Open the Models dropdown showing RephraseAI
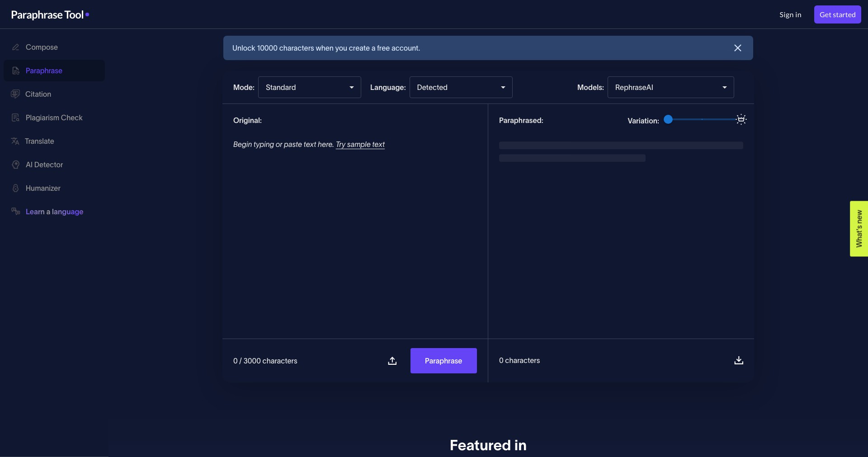This screenshot has width=868, height=457. tap(670, 87)
